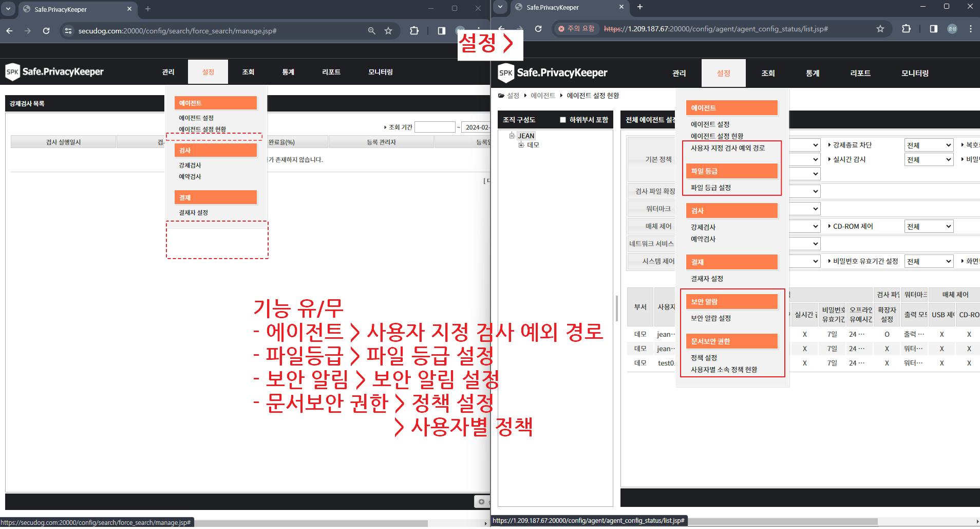Screen dimensions: 980x529
Task: Open 리포트 menu in the right window
Action: point(860,73)
